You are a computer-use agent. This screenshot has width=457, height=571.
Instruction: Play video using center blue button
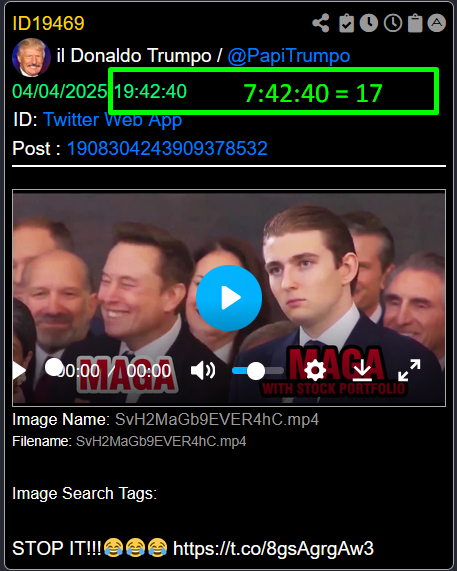click(229, 298)
